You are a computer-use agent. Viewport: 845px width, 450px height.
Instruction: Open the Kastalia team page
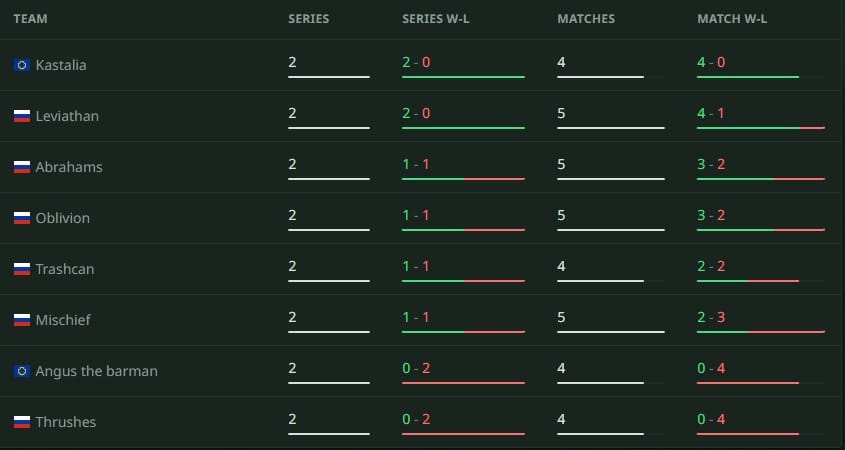pos(61,65)
